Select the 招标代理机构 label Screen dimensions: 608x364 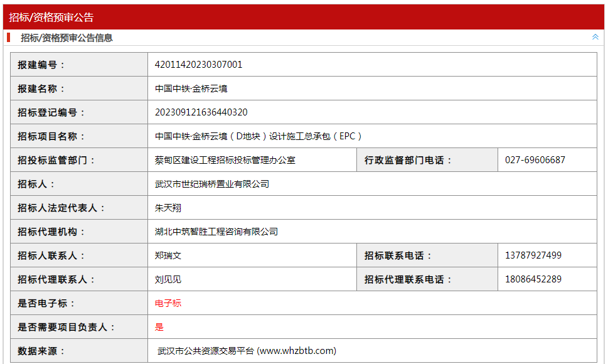click(x=51, y=232)
